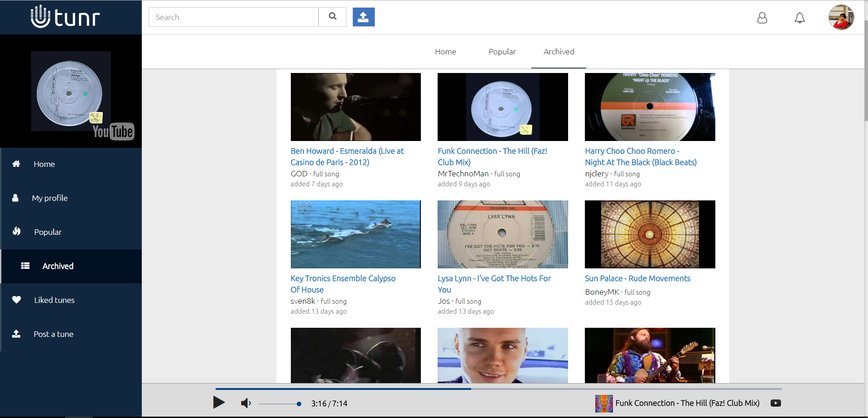Click in the Search input field
The image size is (868, 418).
pyautogui.click(x=233, y=17)
